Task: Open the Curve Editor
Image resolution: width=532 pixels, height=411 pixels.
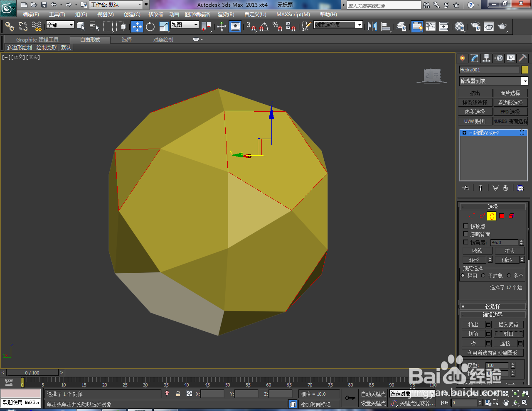Action: (431, 27)
